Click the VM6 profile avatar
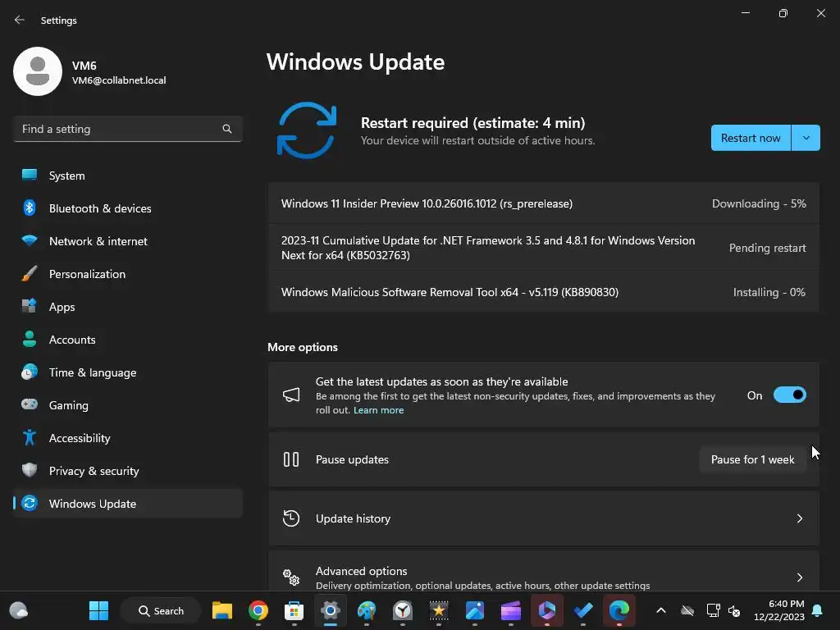The height and width of the screenshot is (630, 840). coord(38,71)
